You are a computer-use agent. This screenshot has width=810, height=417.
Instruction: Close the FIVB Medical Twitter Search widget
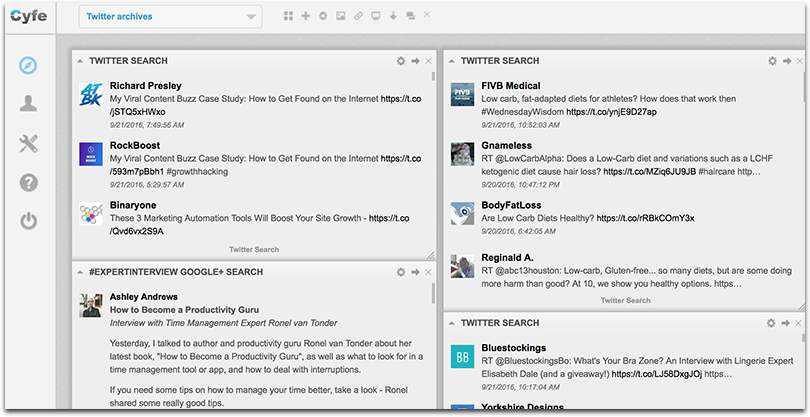[800, 61]
